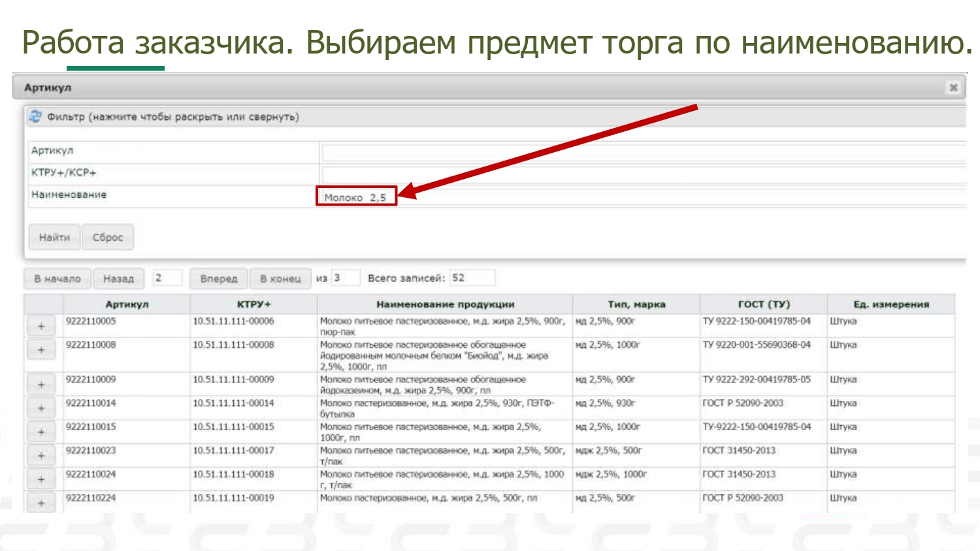Select plus icon next to article 9222110015
The image size is (980, 551).
(41, 432)
